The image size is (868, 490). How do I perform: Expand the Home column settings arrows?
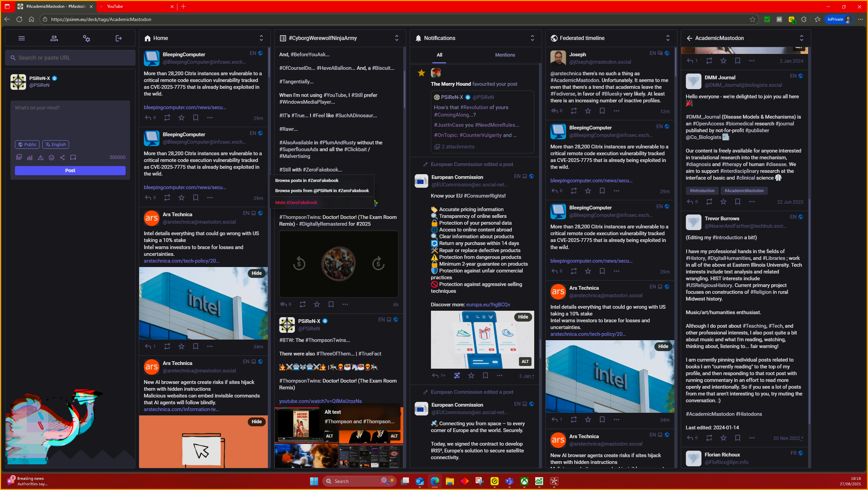click(x=261, y=38)
